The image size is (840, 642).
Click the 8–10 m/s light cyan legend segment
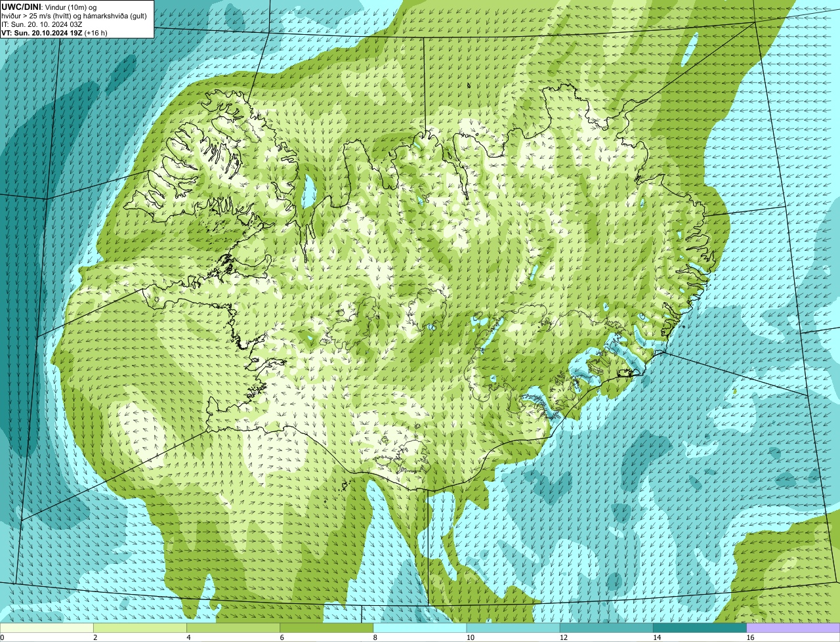(420, 628)
